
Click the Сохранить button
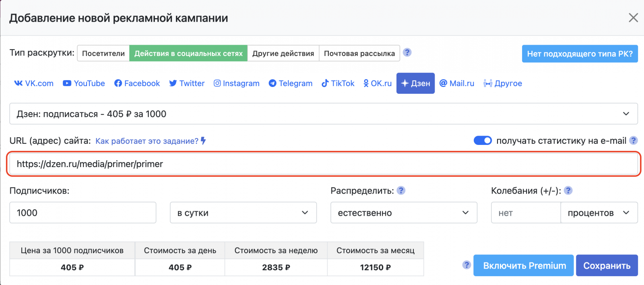click(607, 266)
